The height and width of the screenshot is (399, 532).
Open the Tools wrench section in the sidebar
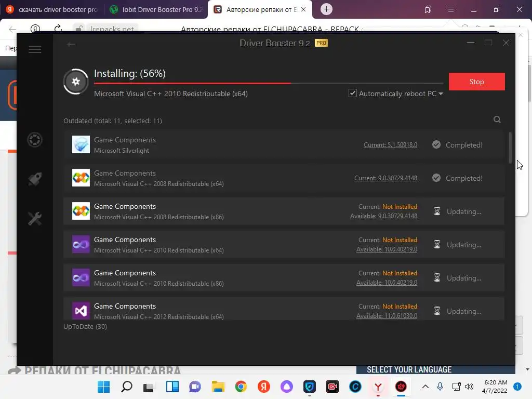point(35,219)
